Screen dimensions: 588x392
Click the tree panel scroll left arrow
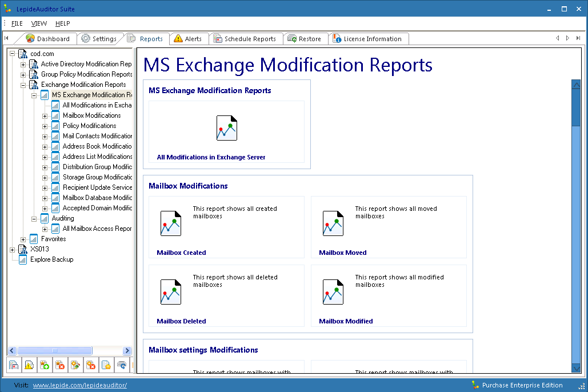click(11, 351)
